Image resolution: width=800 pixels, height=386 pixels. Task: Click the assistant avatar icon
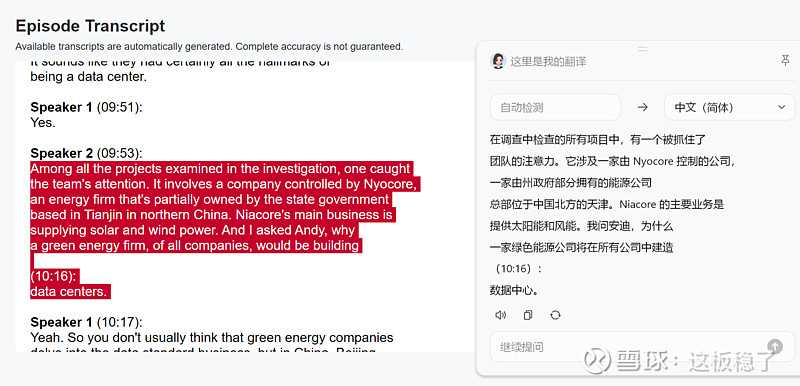tap(497, 61)
